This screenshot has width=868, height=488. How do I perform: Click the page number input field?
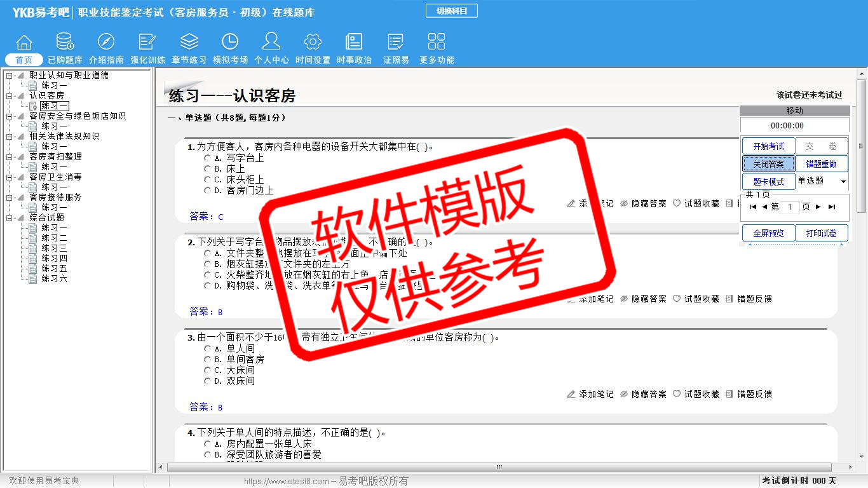click(x=790, y=207)
